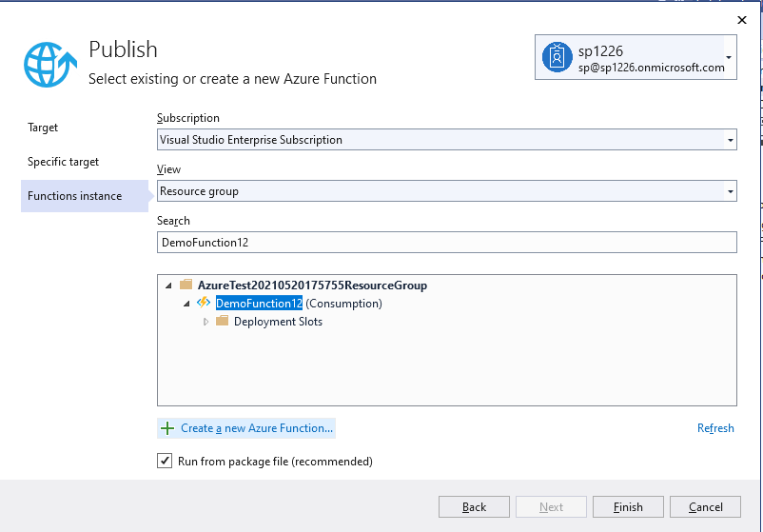Click the Azure Function lightning icon

[204, 303]
